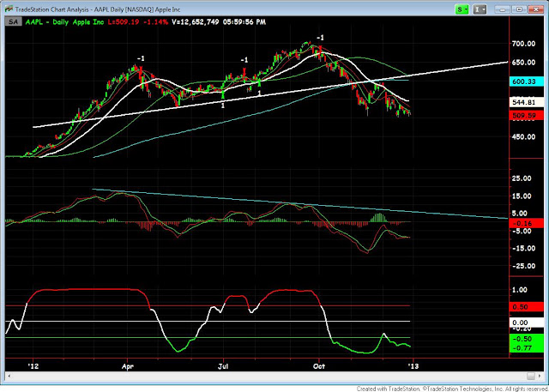Click the white 0.00 oscillator level label
549x392 pixels.
tap(527, 323)
